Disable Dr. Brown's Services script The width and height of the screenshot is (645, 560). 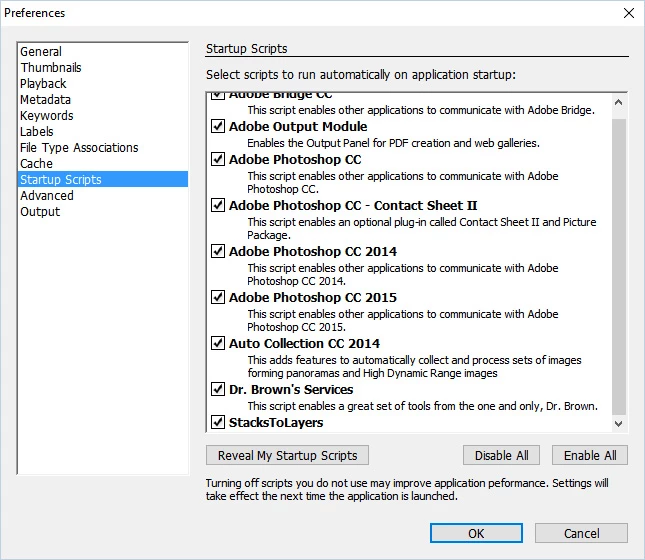pos(218,389)
